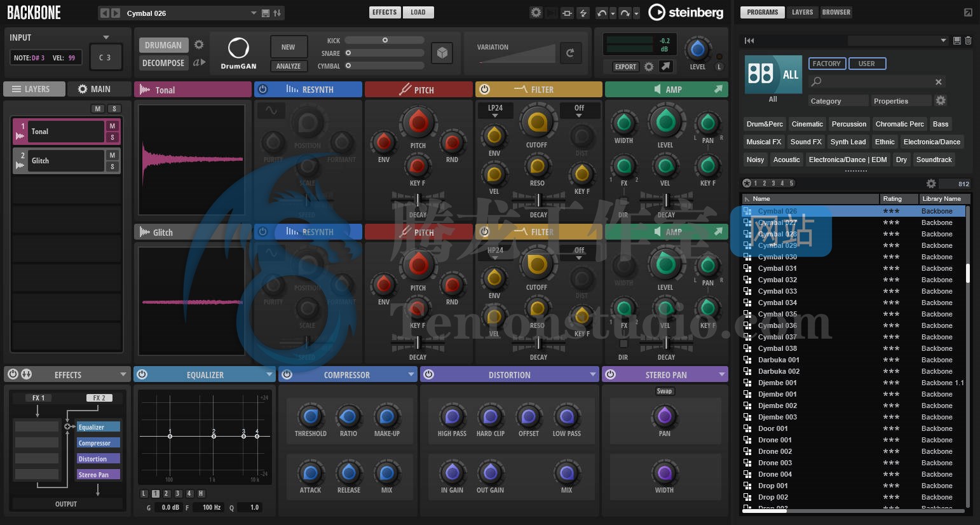Click the DRUMGAN button

pyautogui.click(x=163, y=45)
